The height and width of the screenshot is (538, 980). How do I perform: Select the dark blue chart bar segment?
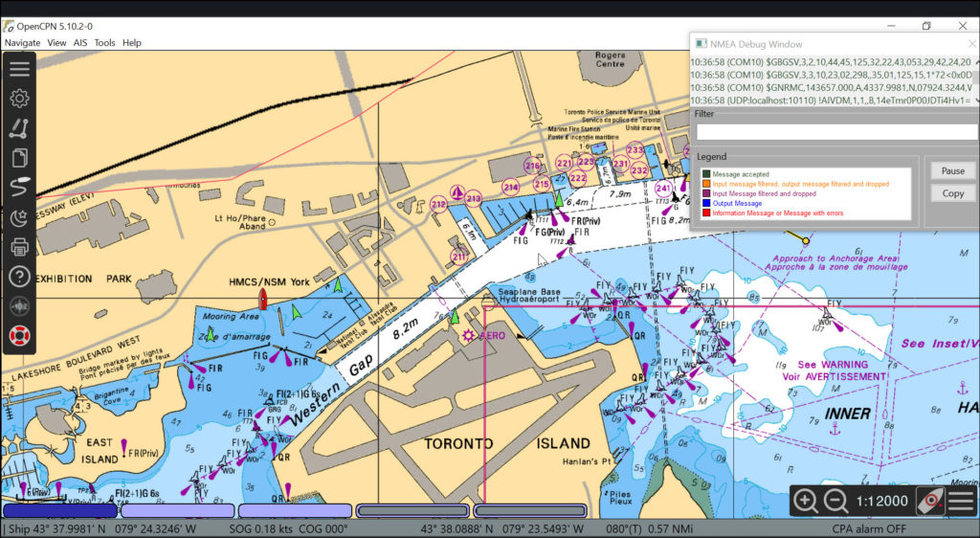59,511
